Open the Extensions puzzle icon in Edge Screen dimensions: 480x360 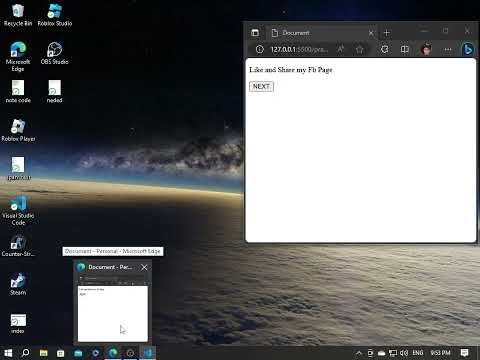click(x=385, y=50)
